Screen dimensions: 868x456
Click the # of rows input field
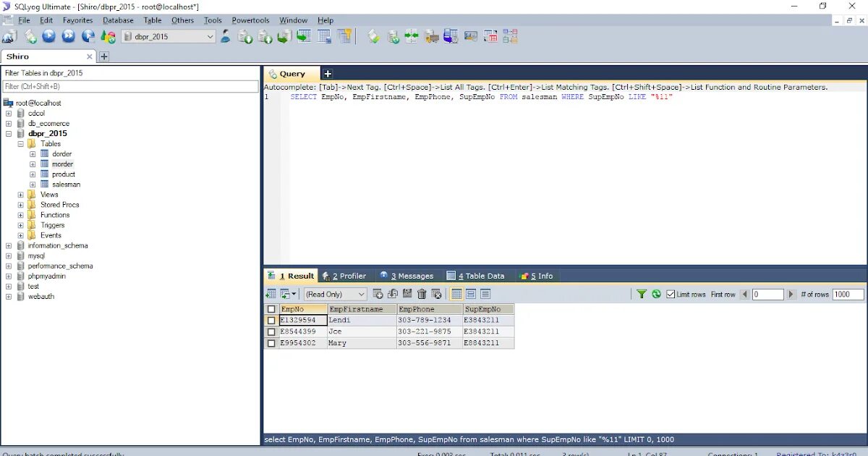pyautogui.click(x=848, y=295)
